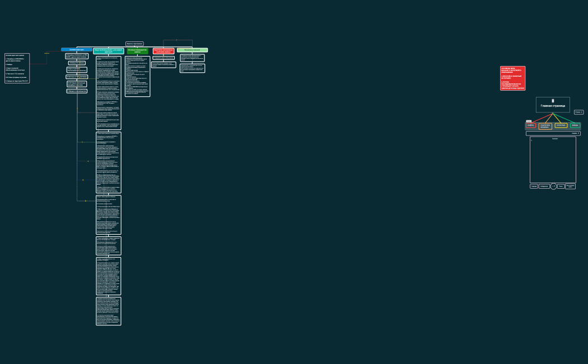Open the dropdown bar below the category boxes
The height and width of the screenshot is (364, 588).
(553, 133)
